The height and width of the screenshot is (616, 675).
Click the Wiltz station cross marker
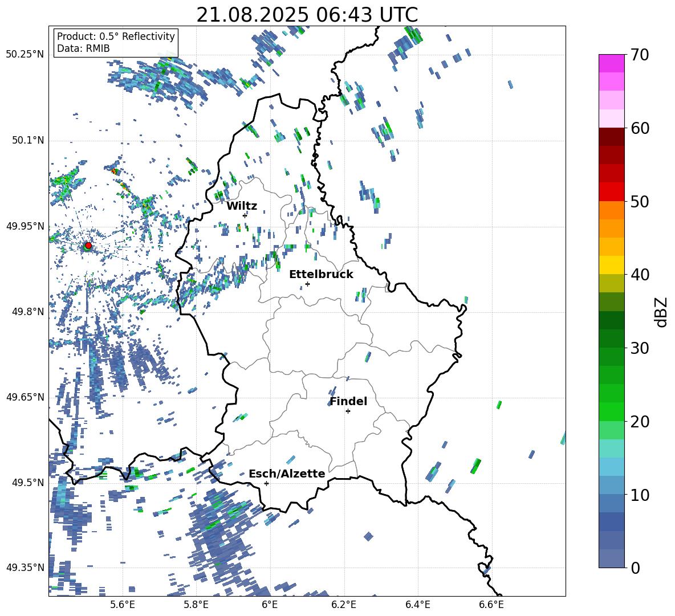pos(245,215)
